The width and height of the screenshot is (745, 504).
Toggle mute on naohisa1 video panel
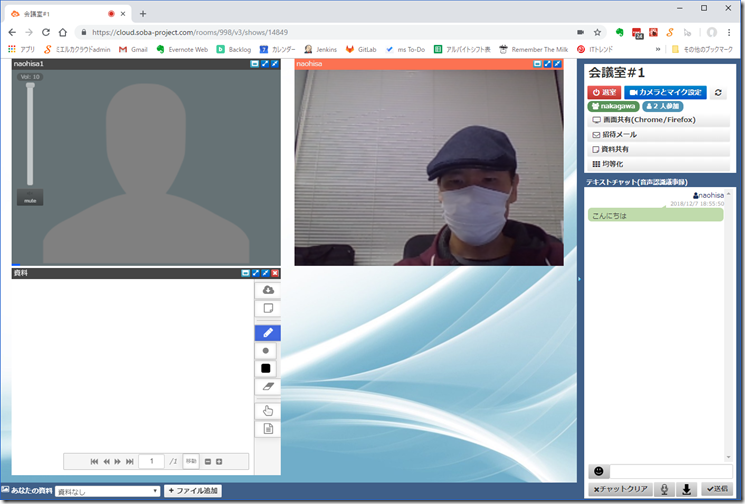coord(29,198)
